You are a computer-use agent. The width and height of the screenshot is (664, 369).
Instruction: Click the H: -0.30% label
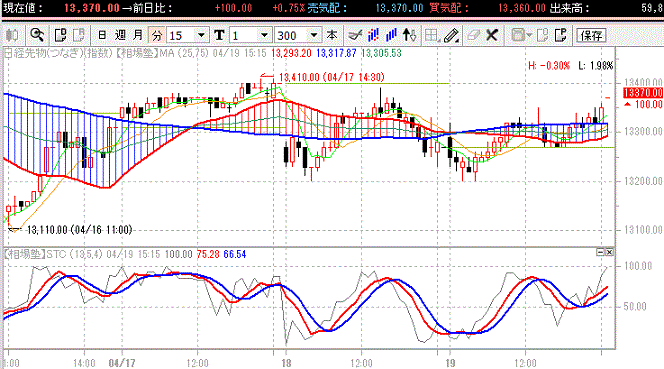coord(549,66)
